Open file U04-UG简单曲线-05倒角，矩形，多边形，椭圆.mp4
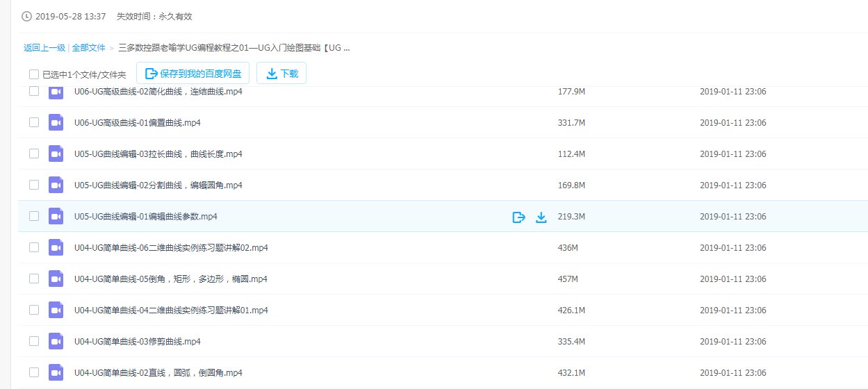Viewport: 868px width, 389px height. (170, 279)
